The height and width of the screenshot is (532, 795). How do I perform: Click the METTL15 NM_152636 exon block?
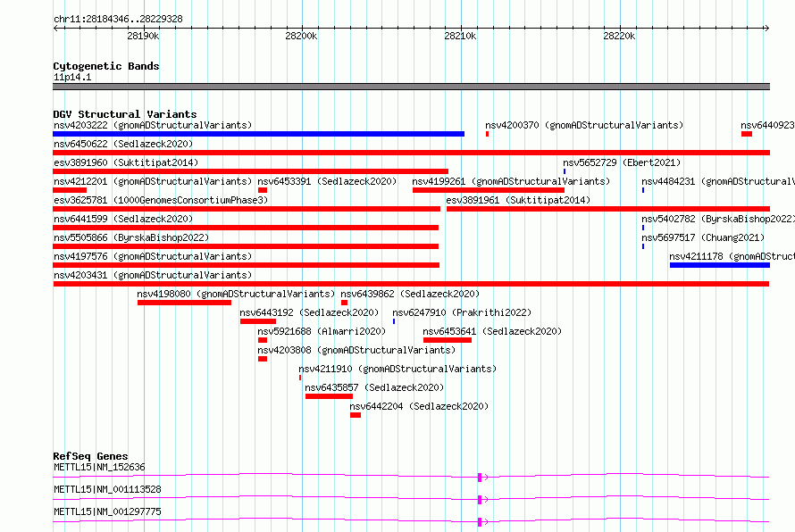(480, 478)
